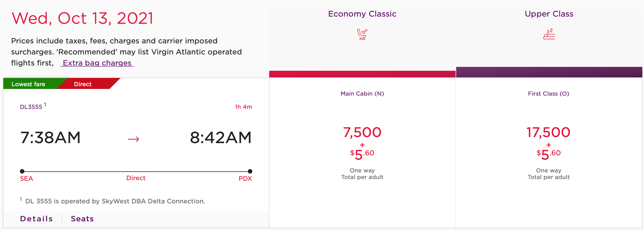Switch to the Economy Classic column
The width and height of the screenshot is (644, 231).
point(362,14)
